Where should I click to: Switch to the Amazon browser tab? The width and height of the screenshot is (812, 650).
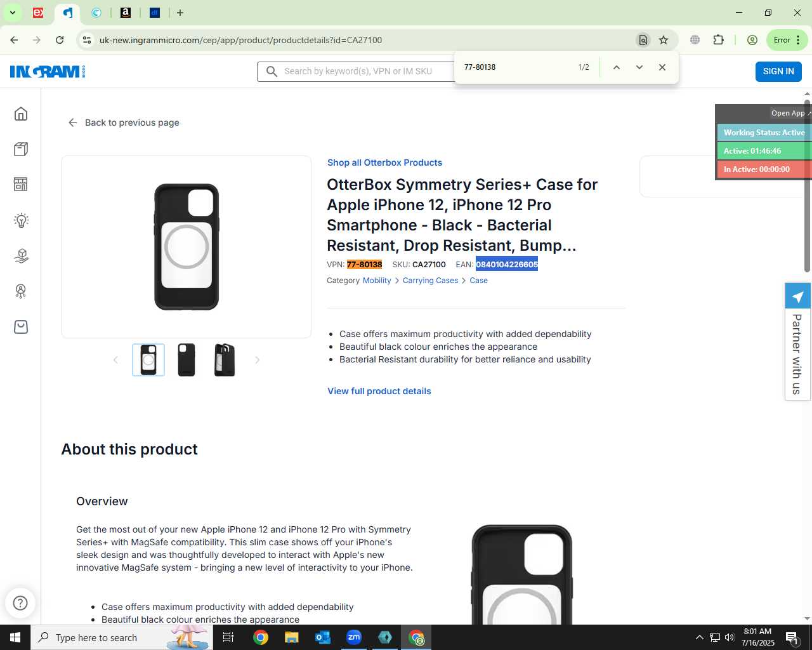click(126, 13)
